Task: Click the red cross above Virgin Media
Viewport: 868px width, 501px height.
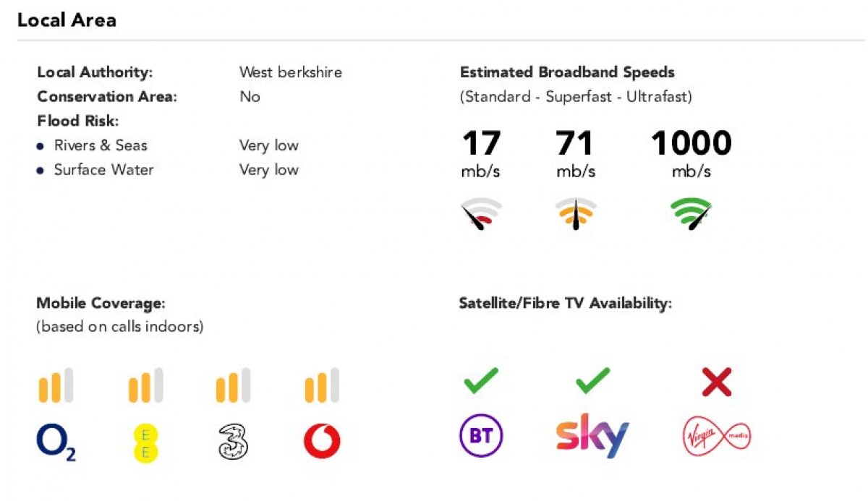Action: coord(717,382)
